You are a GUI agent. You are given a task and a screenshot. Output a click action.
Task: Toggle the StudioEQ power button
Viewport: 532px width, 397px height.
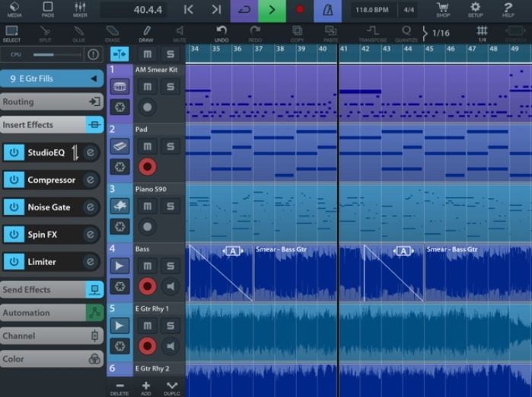coord(14,152)
